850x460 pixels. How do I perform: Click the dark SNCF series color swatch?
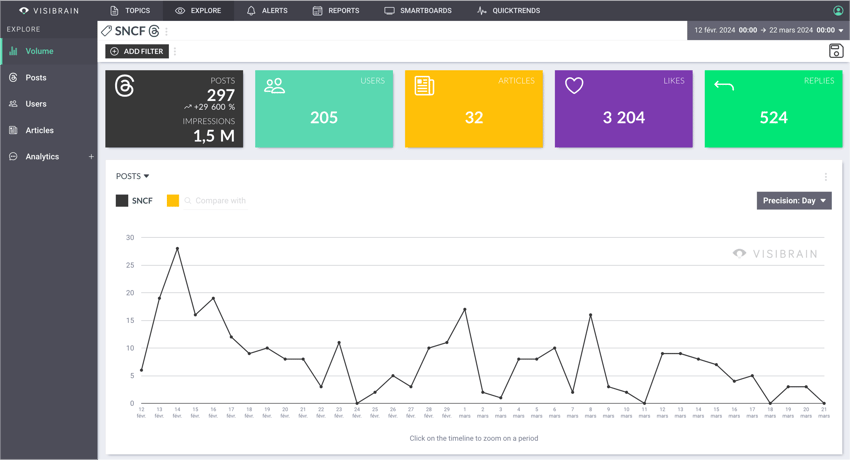coord(122,200)
